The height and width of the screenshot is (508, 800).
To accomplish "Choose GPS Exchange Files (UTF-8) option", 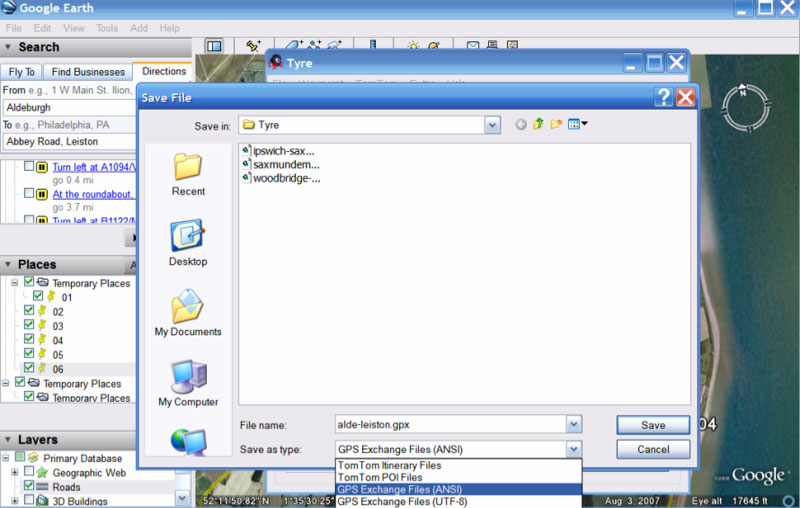I will [x=402, y=501].
